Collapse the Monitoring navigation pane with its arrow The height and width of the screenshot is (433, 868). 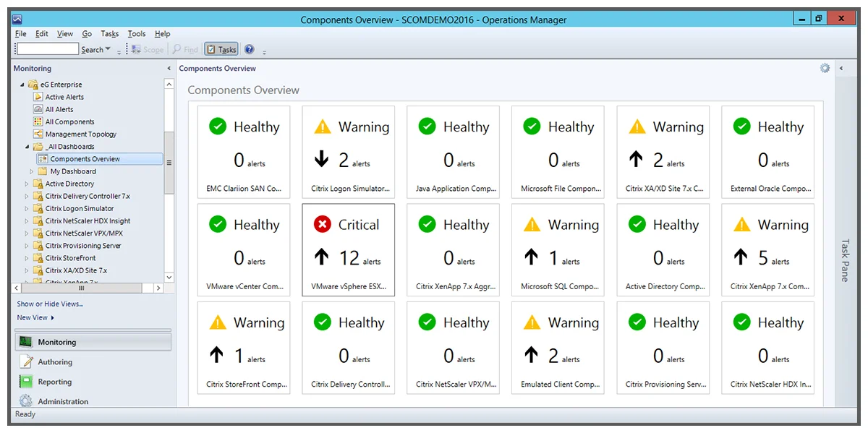[x=169, y=68]
